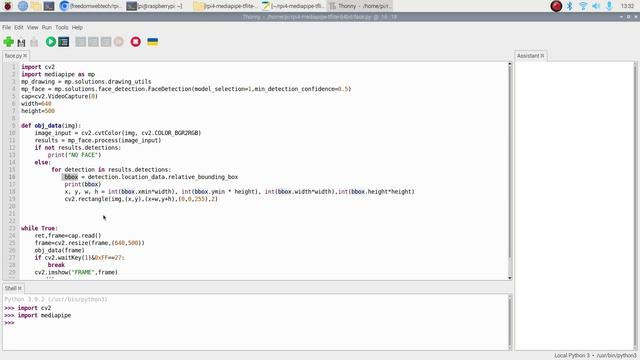Click the Thonny taskbar window button
Image resolution: width=640 pixels, height=360 pixels.
360,6
